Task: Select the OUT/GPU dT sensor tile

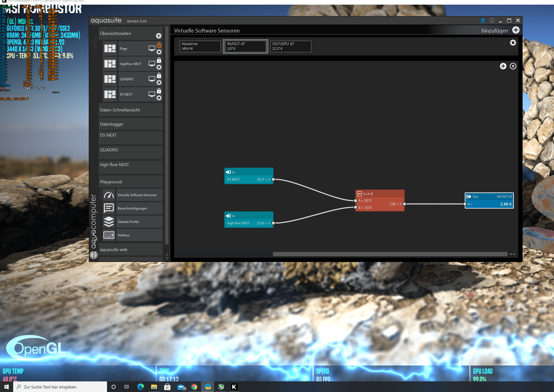Action: [291, 46]
